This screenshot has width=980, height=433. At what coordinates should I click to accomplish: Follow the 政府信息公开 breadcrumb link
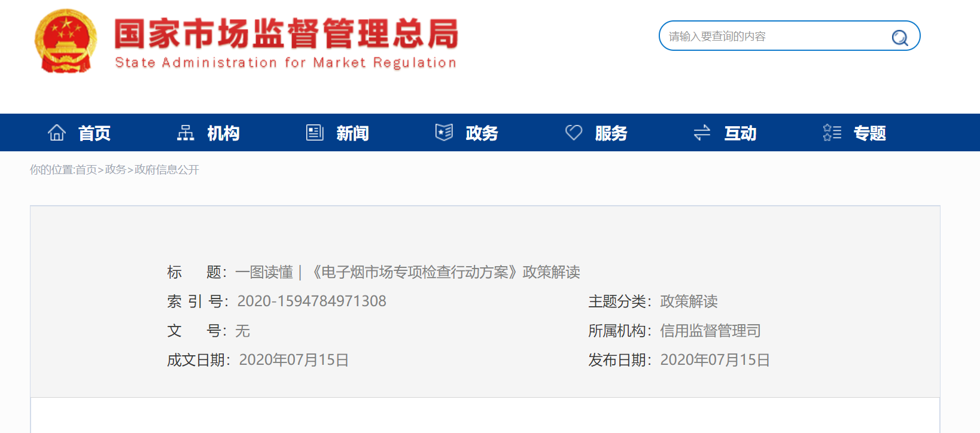167,170
